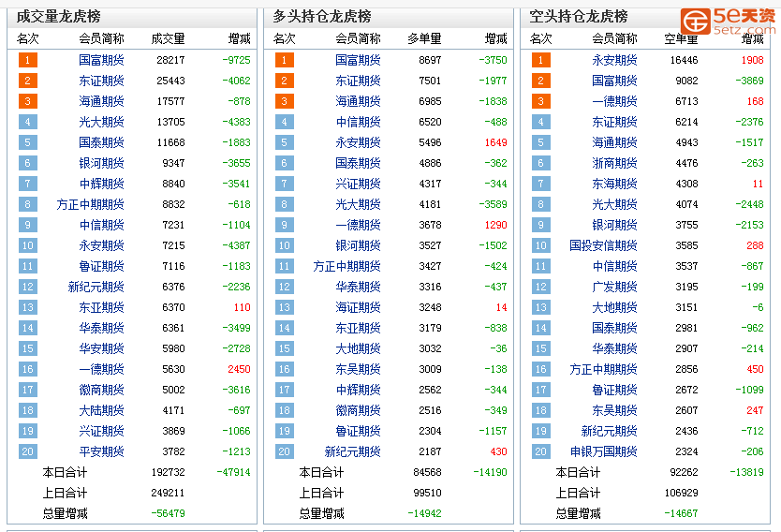The height and width of the screenshot is (532, 781).
Task: Click 东海期货 member link
Action: [x=614, y=184]
